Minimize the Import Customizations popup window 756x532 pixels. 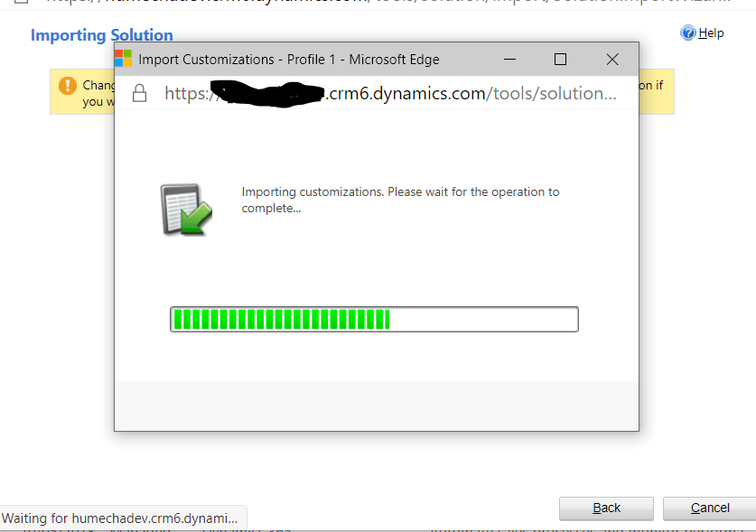pyautogui.click(x=509, y=60)
